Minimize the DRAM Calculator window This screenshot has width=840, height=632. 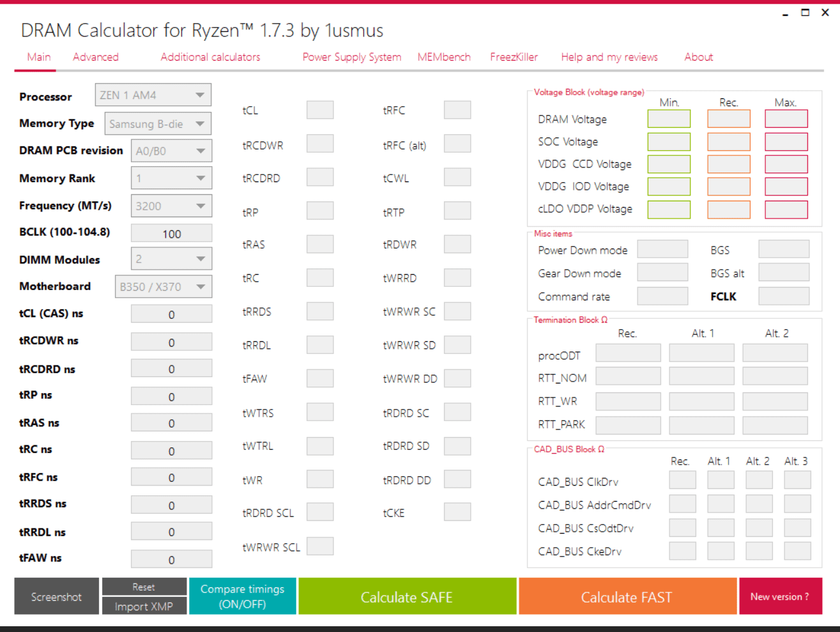[x=785, y=13]
